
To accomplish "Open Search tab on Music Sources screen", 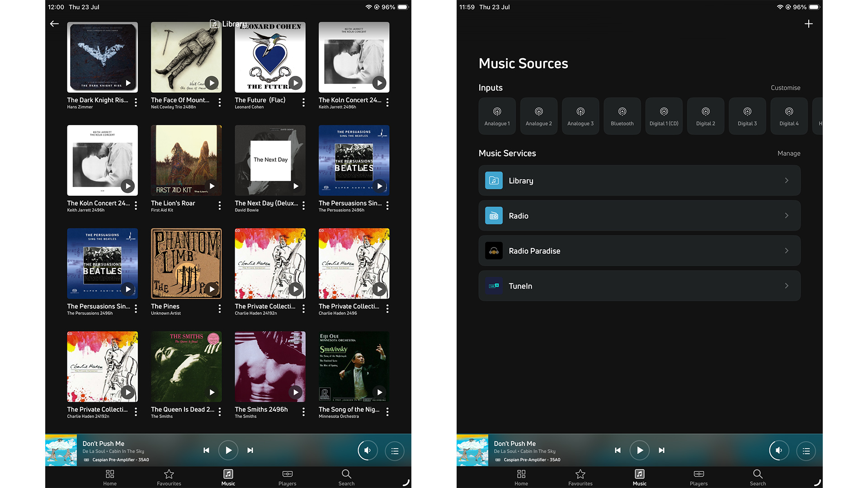I will point(758,477).
